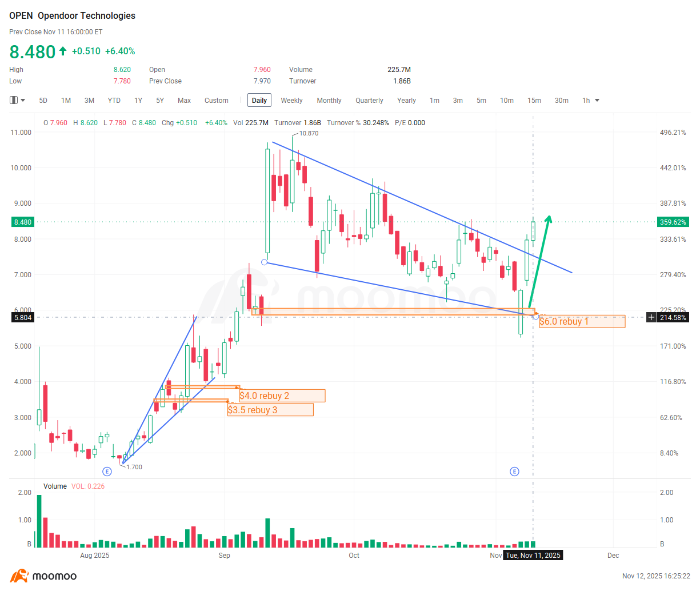Image resolution: width=700 pixels, height=591 pixels.
Task: Click the 359.62% percent tag on right axis
Action: tap(673, 222)
